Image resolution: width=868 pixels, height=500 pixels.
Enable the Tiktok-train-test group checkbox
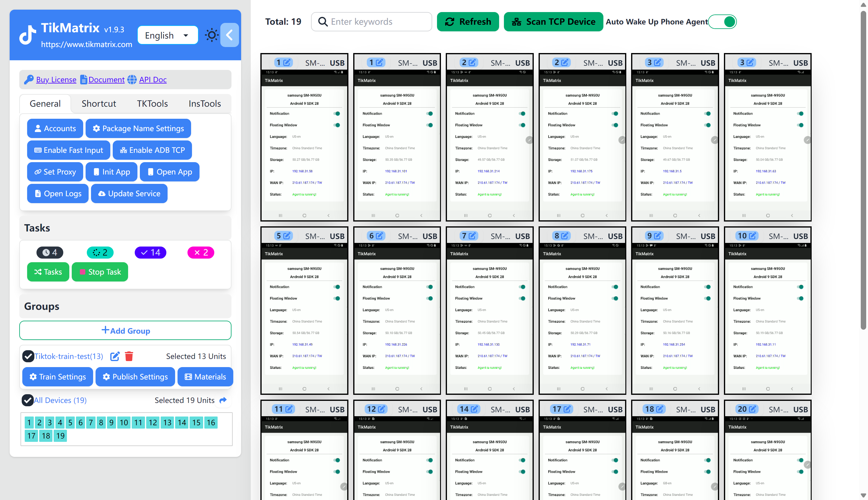pos(27,356)
